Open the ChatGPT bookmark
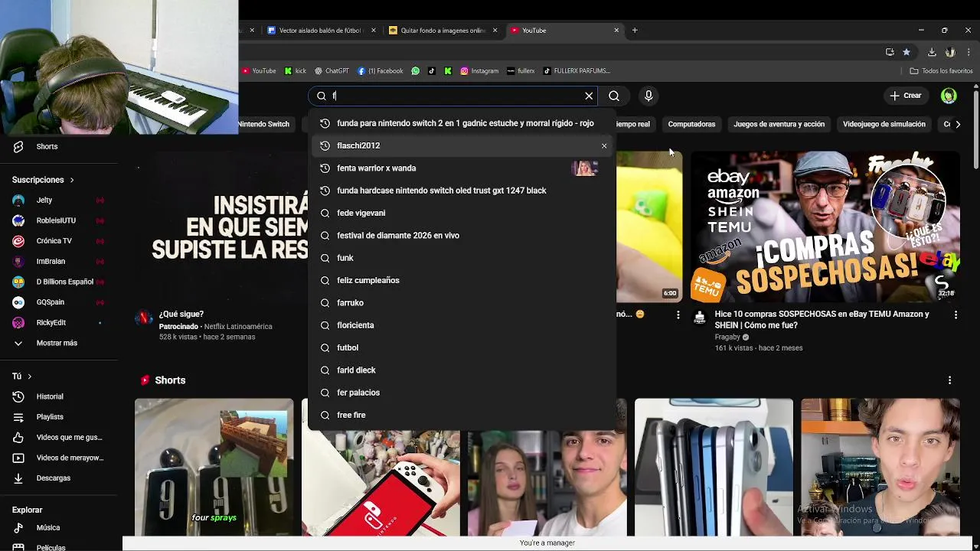The height and width of the screenshot is (551, 980). [x=332, y=71]
